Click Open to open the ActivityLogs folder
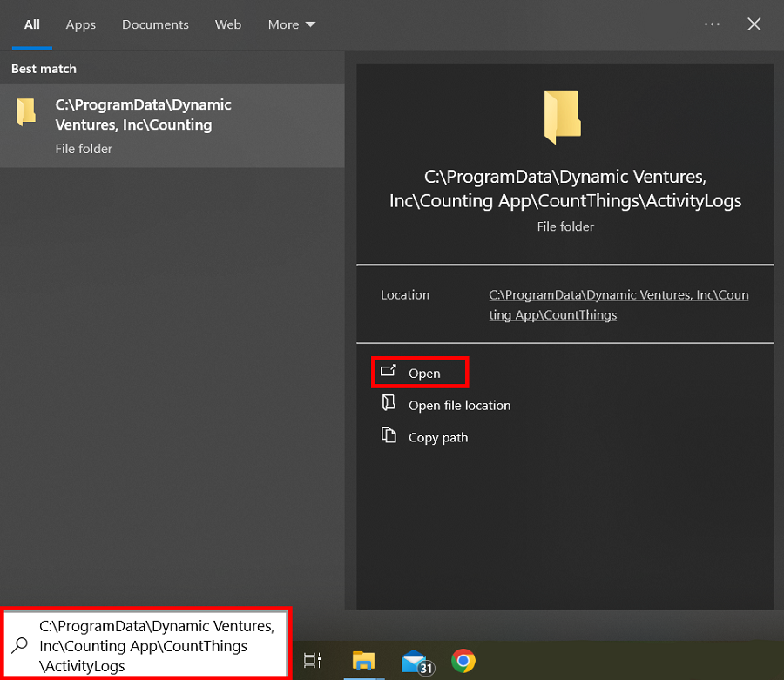784x680 pixels. tap(423, 373)
